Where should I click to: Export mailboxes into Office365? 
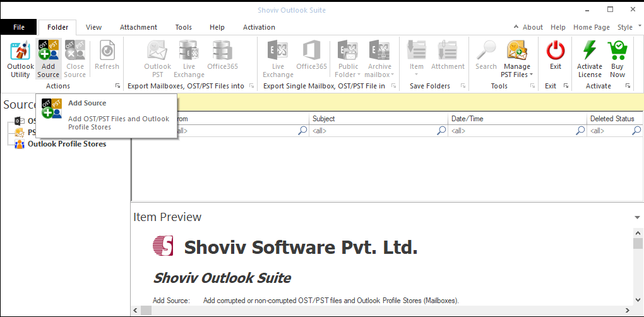pyautogui.click(x=223, y=56)
